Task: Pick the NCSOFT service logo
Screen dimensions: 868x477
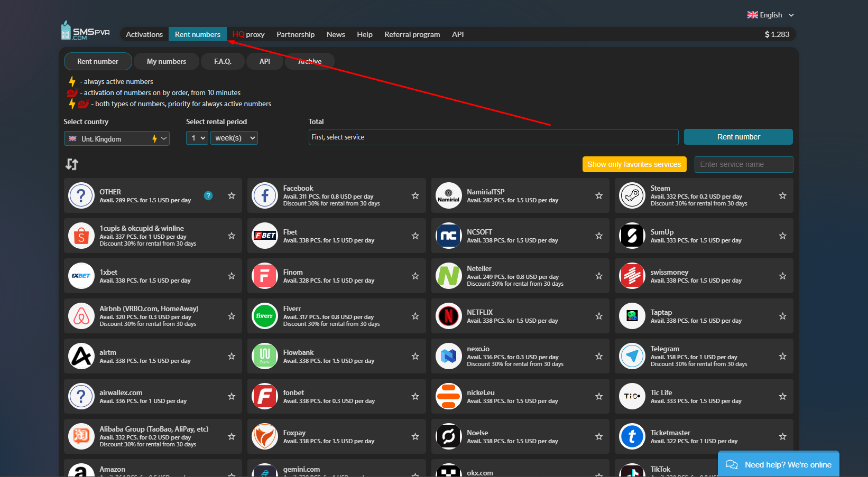Action: [x=448, y=236]
